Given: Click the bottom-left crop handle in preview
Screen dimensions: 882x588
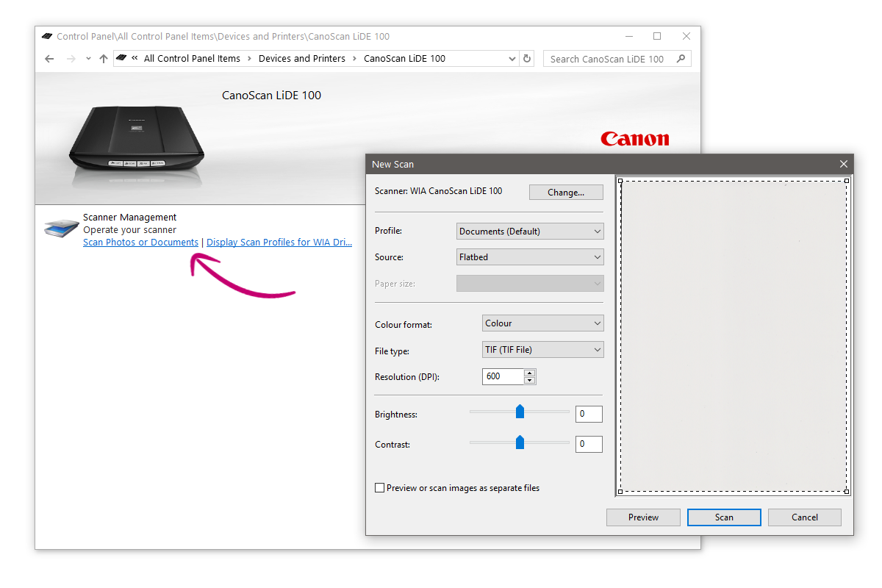Looking at the screenshot, I should click(620, 492).
